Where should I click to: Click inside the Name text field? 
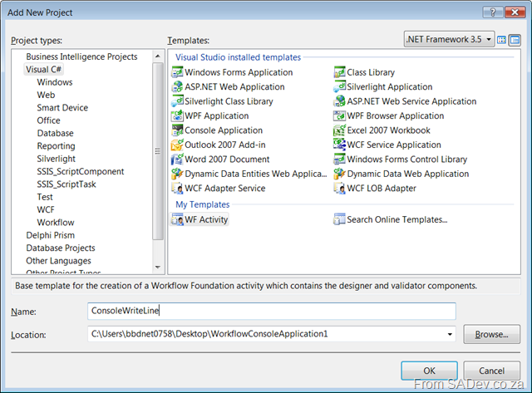(x=272, y=311)
